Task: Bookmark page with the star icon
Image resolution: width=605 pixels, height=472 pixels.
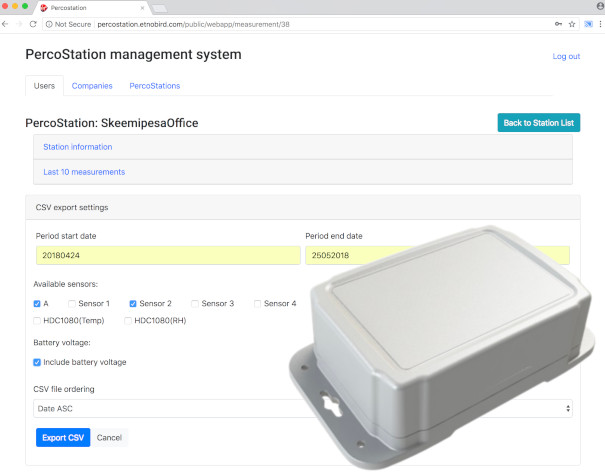Action: 571,23
